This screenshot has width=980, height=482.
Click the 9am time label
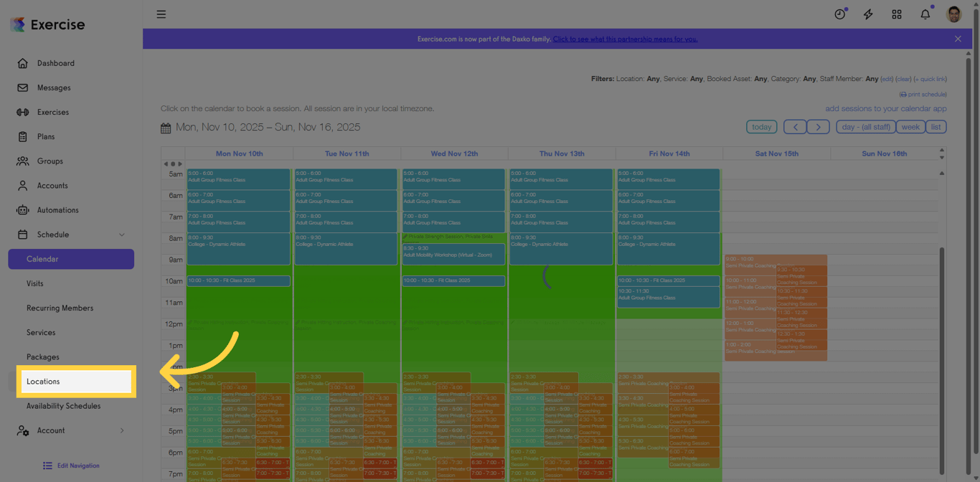point(176,260)
